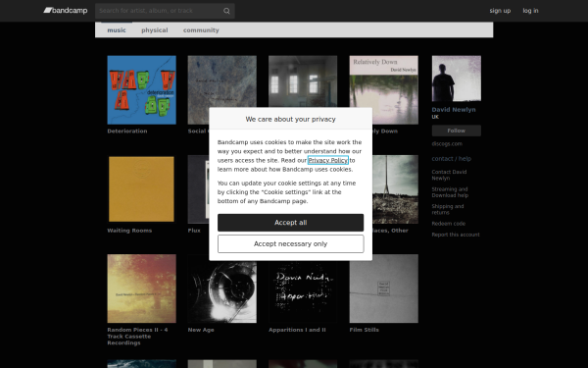588x368 pixels.
Task: Switch to the music tab
Action: click(x=117, y=30)
